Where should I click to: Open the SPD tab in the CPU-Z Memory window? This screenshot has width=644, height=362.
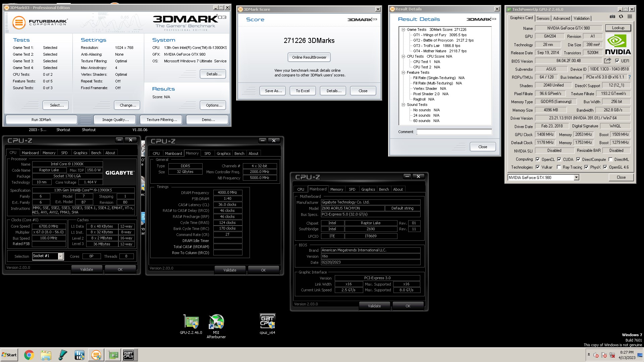208,154
